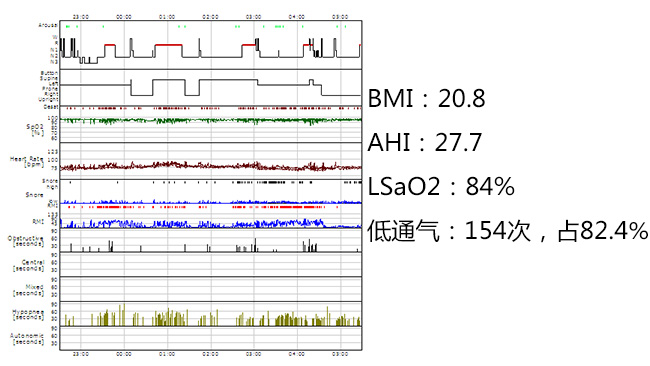The width and height of the screenshot is (650, 366).
Task: Click the "LSaO2：84%" value text
Action: [441, 186]
